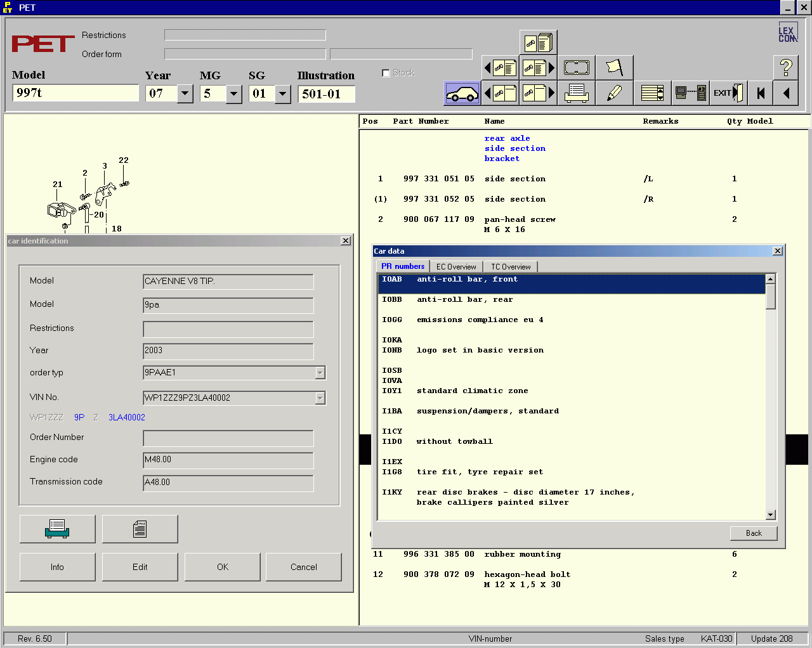Open the MG dropdown showing 5
This screenshot has width=812, height=648.
[x=234, y=94]
